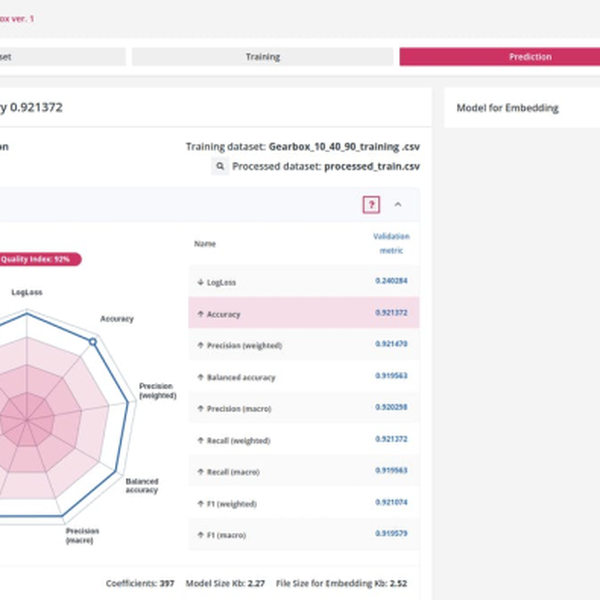Screen dimensions: 600x600
Task: Collapse the metrics panel with the chevron
Action: click(398, 205)
